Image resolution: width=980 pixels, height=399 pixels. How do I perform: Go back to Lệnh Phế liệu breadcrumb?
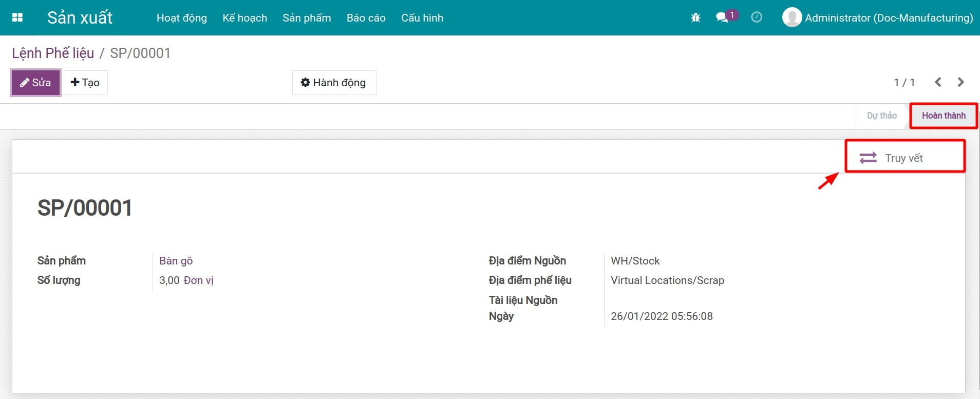(53, 53)
